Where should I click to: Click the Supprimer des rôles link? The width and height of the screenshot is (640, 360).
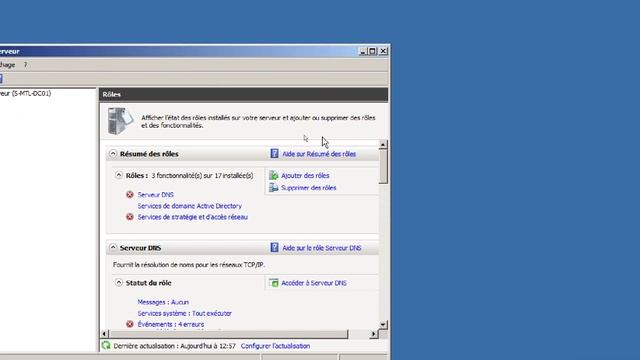(x=309, y=188)
